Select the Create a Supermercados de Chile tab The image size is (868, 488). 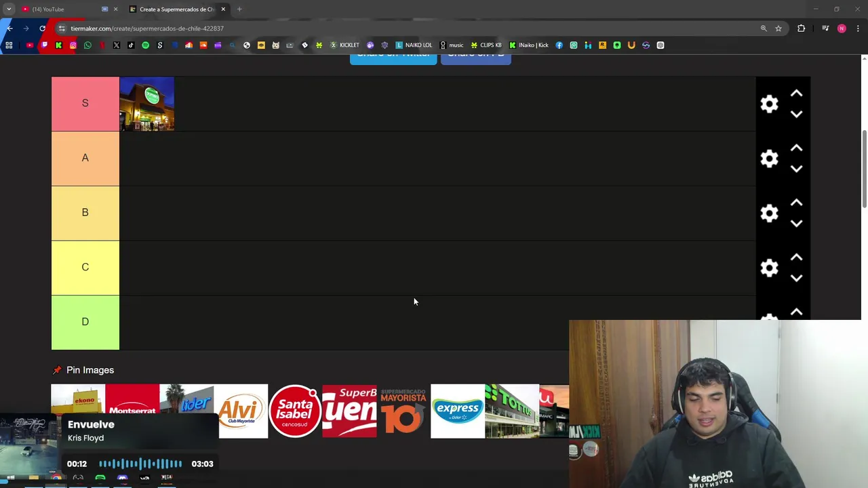coord(176,9)
